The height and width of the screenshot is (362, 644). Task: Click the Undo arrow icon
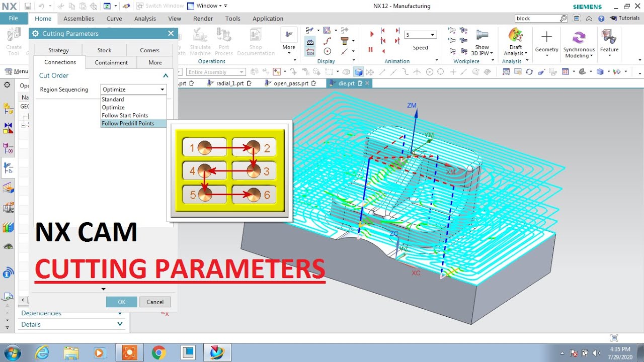[40, 6]
